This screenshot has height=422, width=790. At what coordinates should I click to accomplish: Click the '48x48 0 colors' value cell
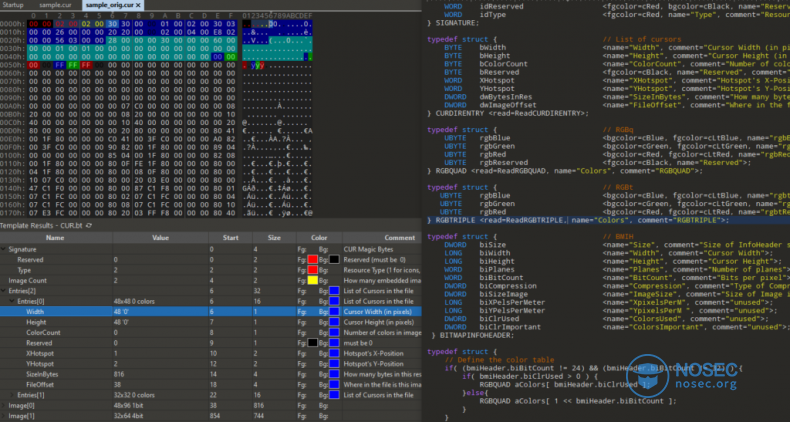click(x=134, y=301)
